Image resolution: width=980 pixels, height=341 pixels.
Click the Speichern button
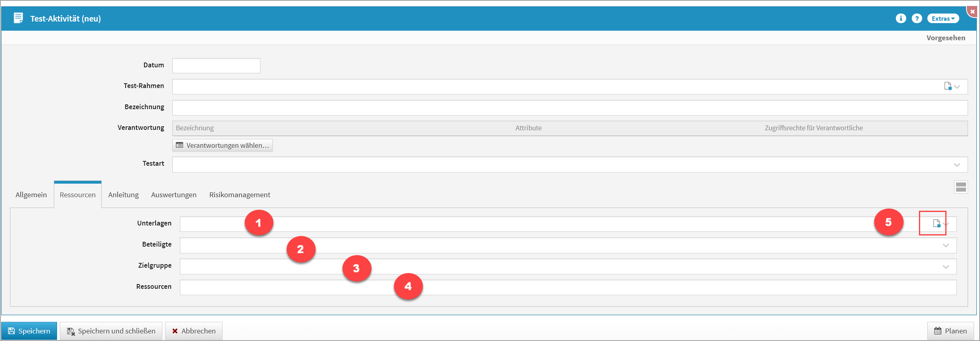(x=29, y=331)
